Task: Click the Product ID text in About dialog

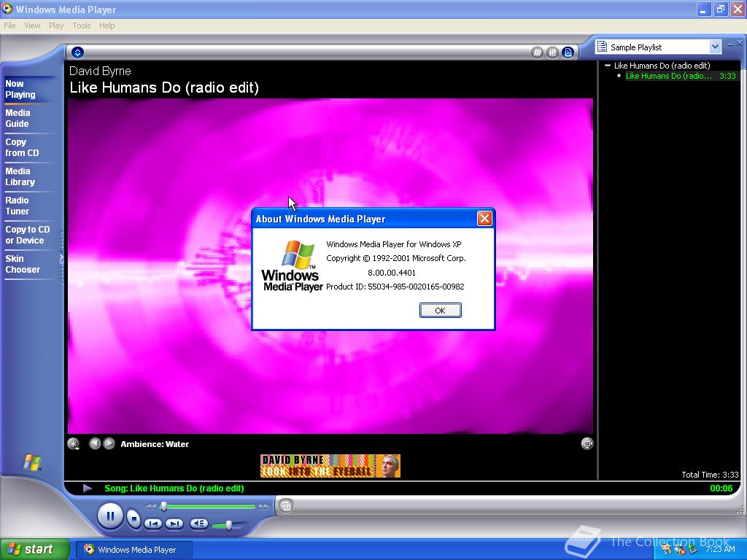Action: click(395, 287)
